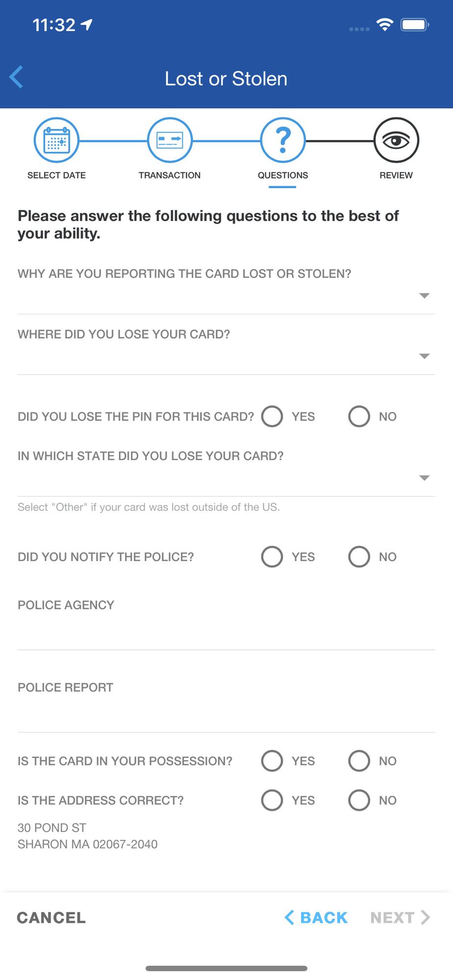453x980 pixels.
Task: Open the Transaction step card icon
Action: 170,141
